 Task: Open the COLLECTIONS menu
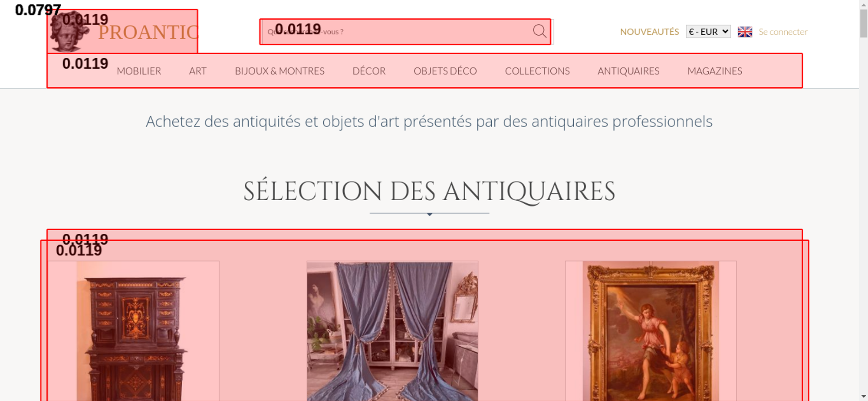coord(537,71)
